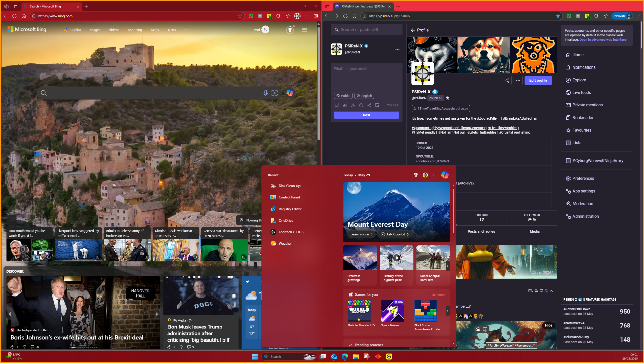Screen dimensions: 644x363
Task: Open the three-dot options in search flyout
Action: (x=435, y=175)
